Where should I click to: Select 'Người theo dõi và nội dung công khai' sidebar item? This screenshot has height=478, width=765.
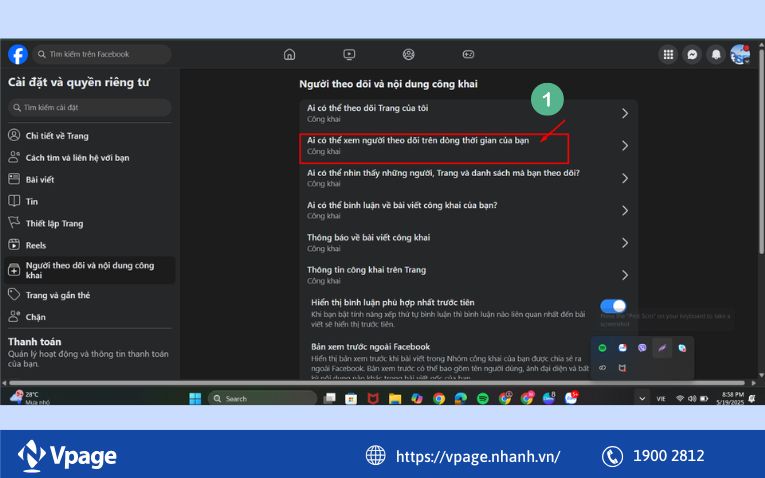click(x=89, y=270)
